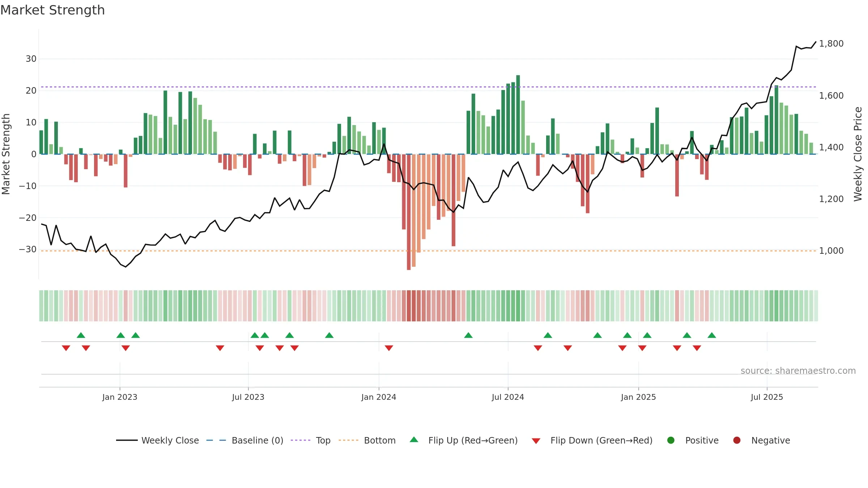
Task: Toggle the Bottom legend entry
Action: (367, 440)
